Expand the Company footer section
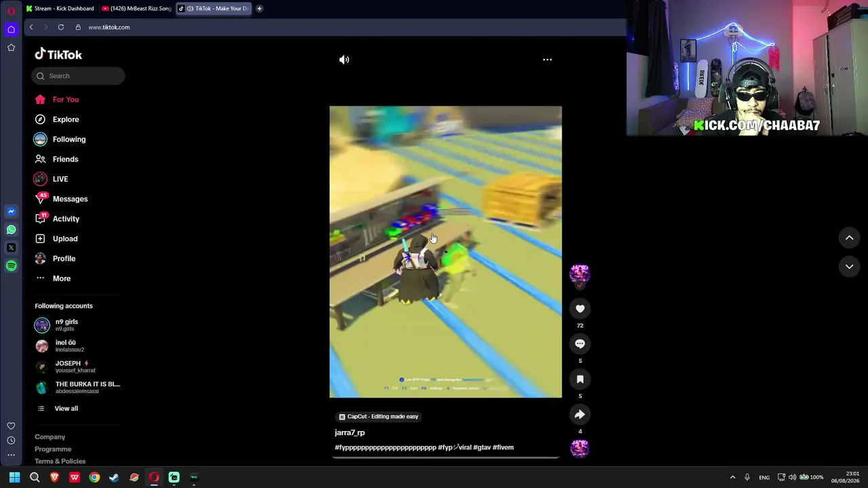The height and width of the screenshot is (488, 868). click(x=50, y=437)
